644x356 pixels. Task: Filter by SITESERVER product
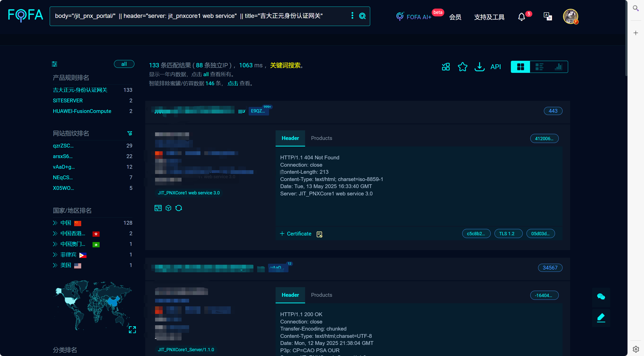click(68, 101)
